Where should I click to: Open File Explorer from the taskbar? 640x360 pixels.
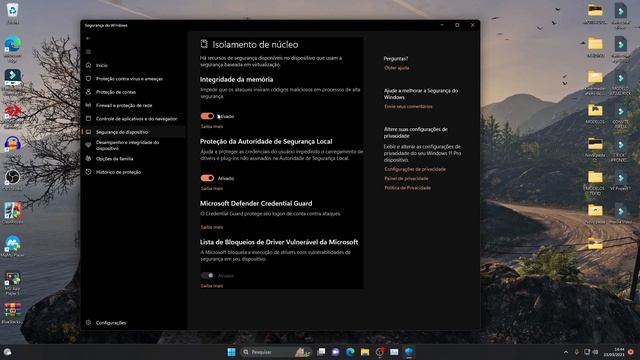click(x=365, y=352)
